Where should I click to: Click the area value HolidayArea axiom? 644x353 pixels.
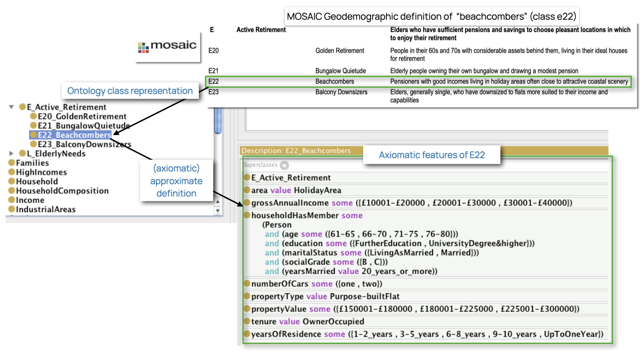click(x=296, y=190)
